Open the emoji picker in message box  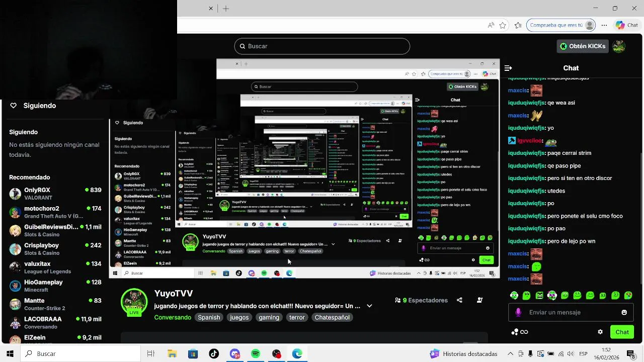click(x=624, y=312)
